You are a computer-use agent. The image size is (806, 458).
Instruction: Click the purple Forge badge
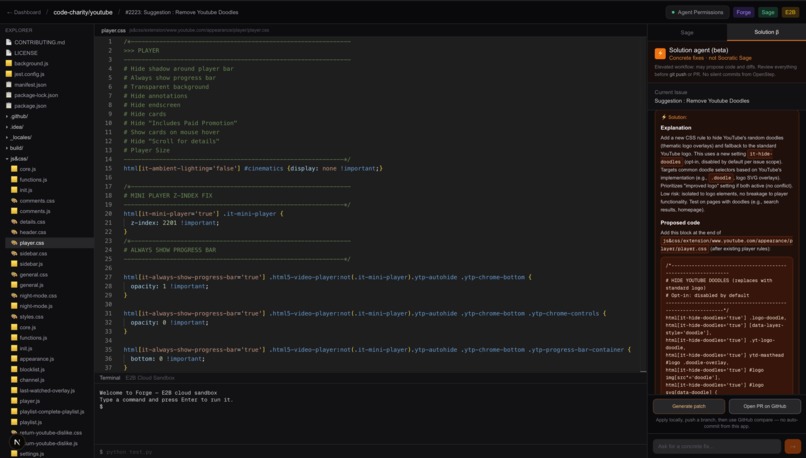pyautogui.click(x=743, y=12)
